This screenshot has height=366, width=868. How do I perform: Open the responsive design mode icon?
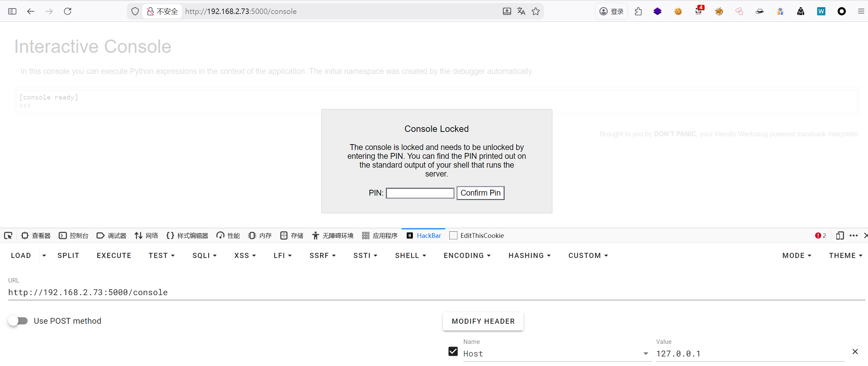[x=840, y=235]
